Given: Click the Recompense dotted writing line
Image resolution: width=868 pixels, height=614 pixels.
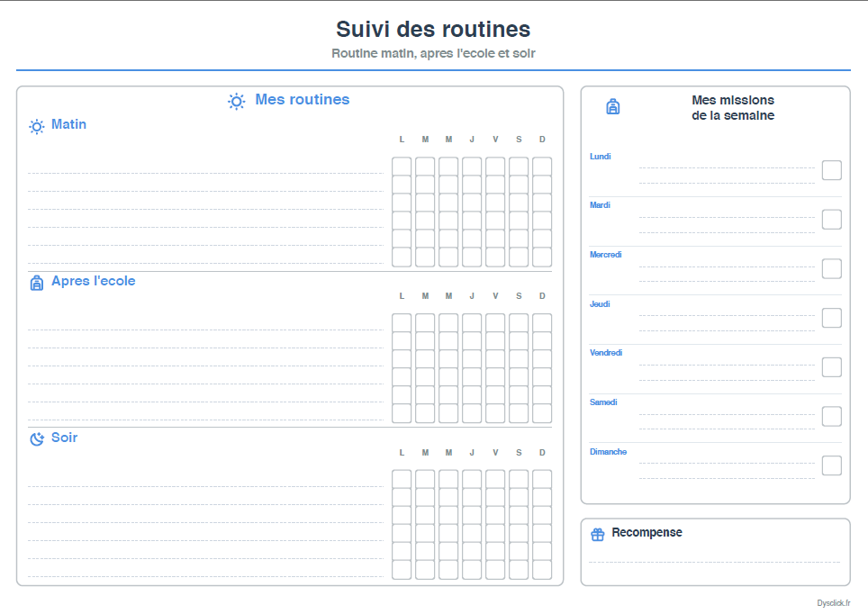Looking at the screenshot, I should pos(715,562).
